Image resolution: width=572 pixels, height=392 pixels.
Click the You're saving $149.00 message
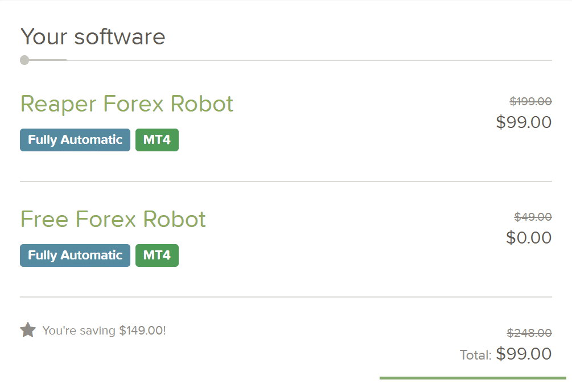[x=104, y=331]
